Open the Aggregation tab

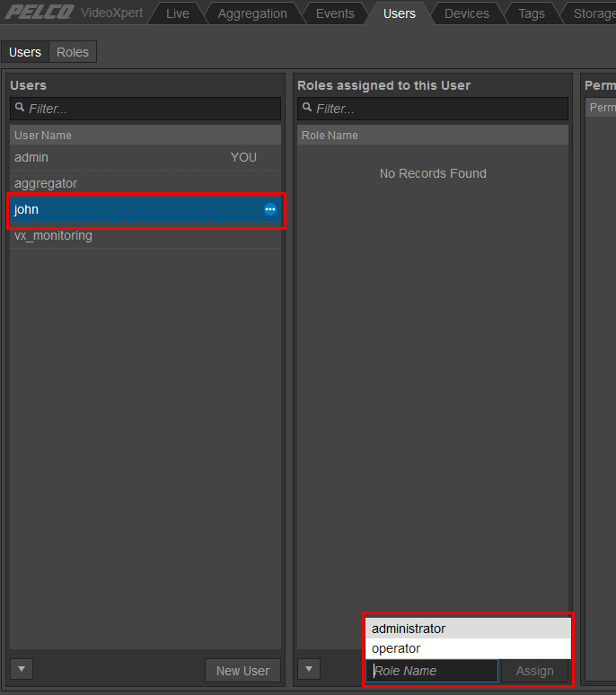coord(252,13)
